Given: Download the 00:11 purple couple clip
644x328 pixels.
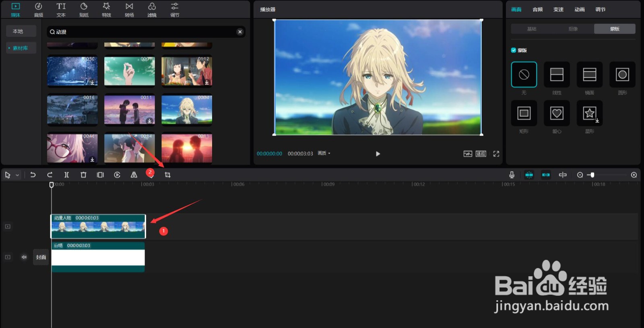Looking at the screenshot, I should click(149, 121).
